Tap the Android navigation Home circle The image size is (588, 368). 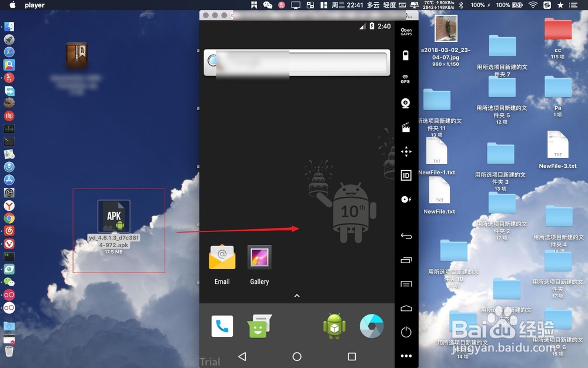click(296, 356)
